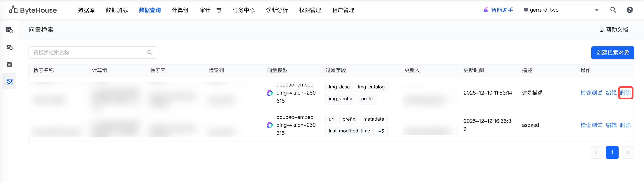This screenshot has height=183, width=644.
Task: Open the 诊断分析 menu
Action: [277, 10]
